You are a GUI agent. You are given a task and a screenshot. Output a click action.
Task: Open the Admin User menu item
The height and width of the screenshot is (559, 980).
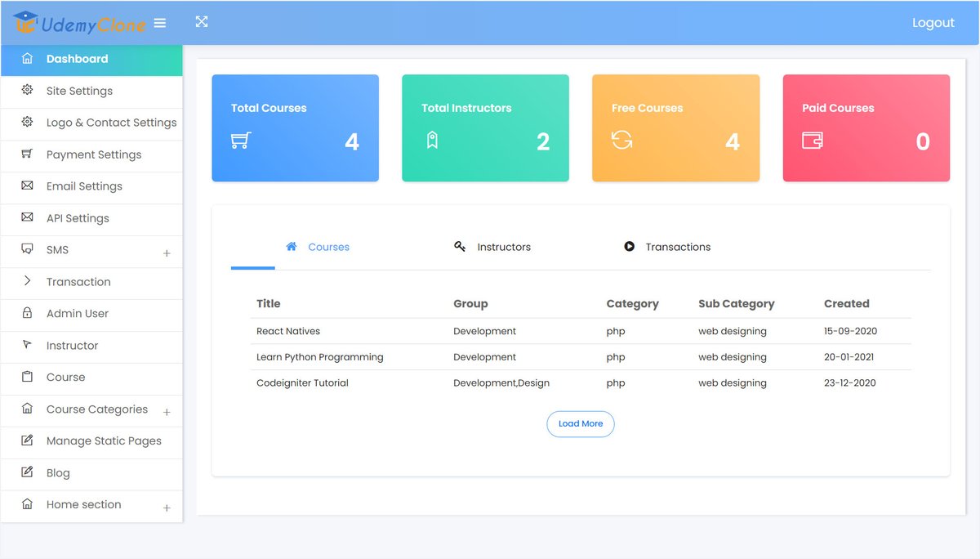[91, 314]
